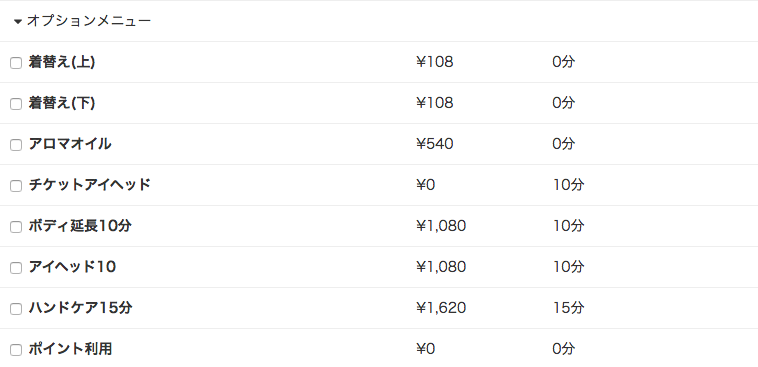Click the 15分 duration of ハンドケア
The height and width of the screenshot is (367, 758).
(x=568, y=308)
